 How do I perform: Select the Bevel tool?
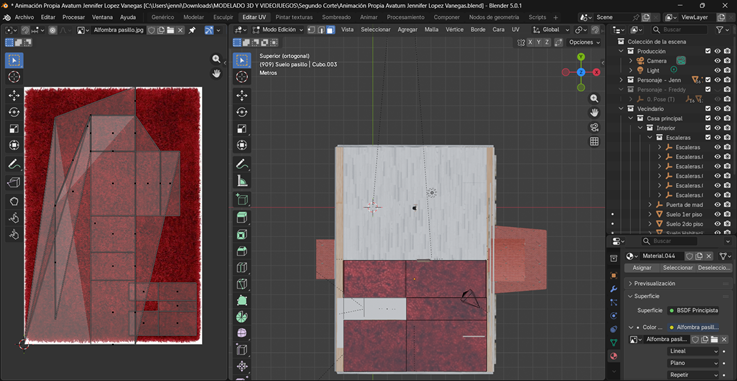point(242,251)
